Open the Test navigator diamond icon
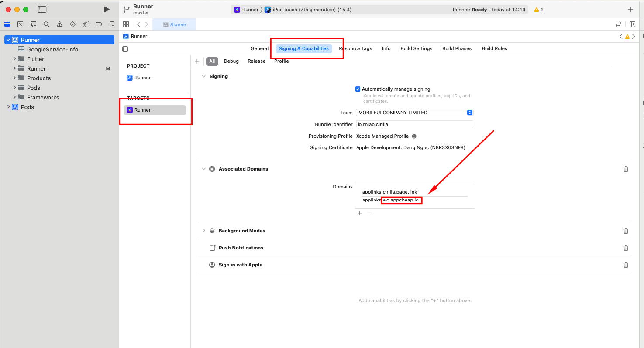 pyautogui.click(x=72, y=24)
